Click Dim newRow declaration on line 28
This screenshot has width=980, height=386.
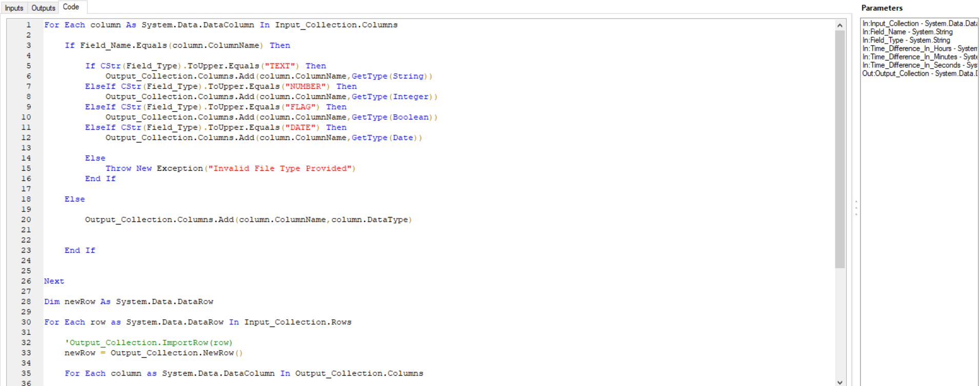click(128, 301)
